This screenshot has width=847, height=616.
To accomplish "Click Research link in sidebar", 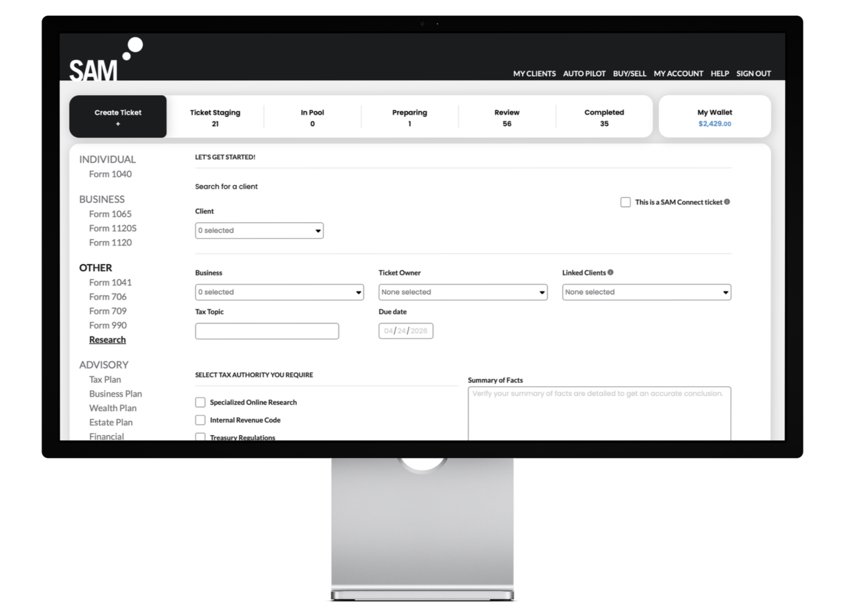I will [107, 340].
